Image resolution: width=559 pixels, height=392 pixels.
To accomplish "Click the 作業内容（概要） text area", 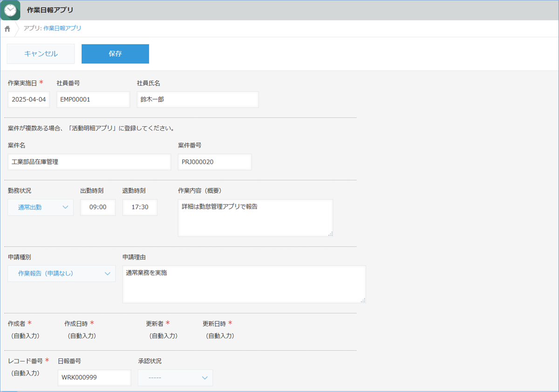I will coord(255,218).
